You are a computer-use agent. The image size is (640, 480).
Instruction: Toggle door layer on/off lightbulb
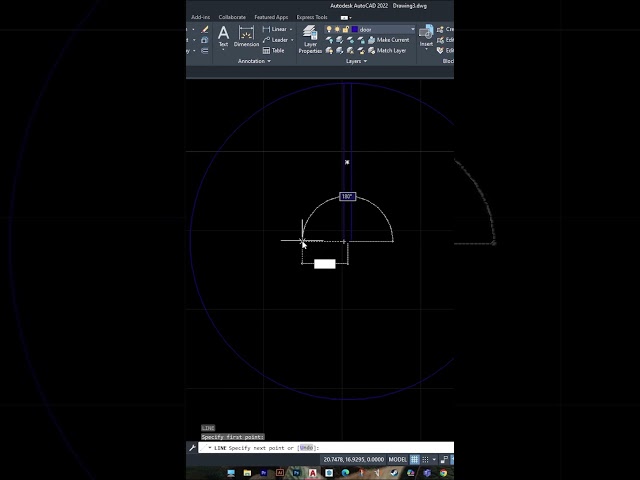click(329, 29)
